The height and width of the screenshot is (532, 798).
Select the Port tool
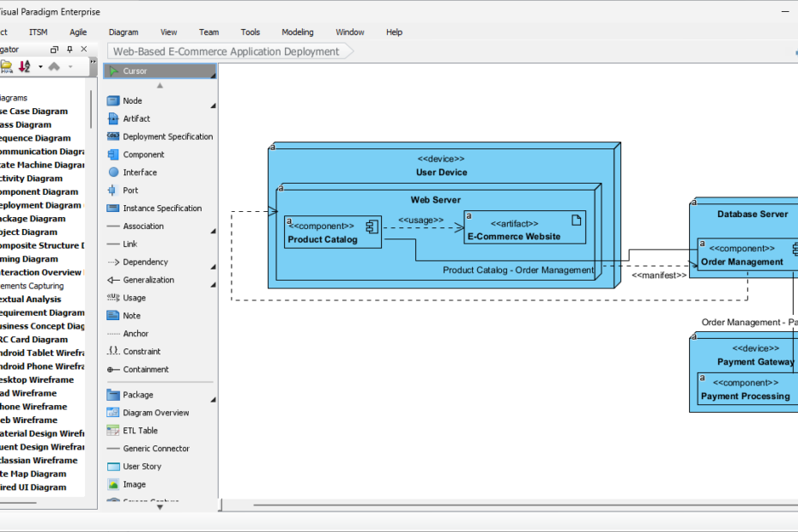tap(130, 190)
